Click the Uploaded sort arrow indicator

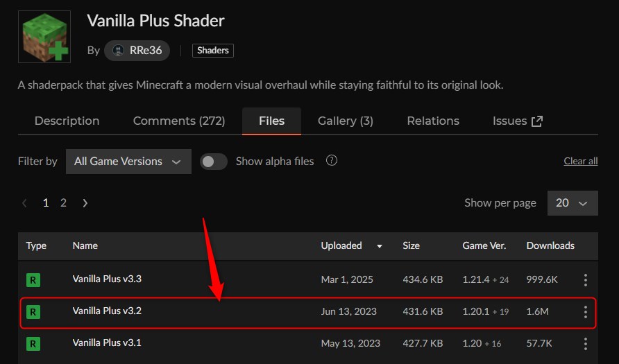coord(380,246)
